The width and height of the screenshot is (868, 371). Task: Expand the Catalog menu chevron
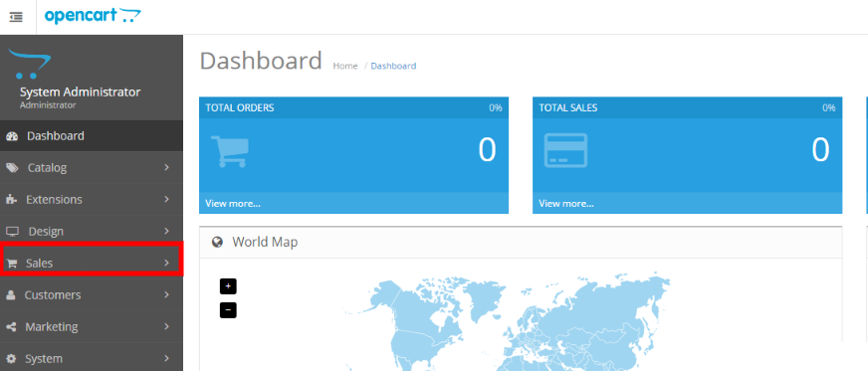[x=166, y=167]
